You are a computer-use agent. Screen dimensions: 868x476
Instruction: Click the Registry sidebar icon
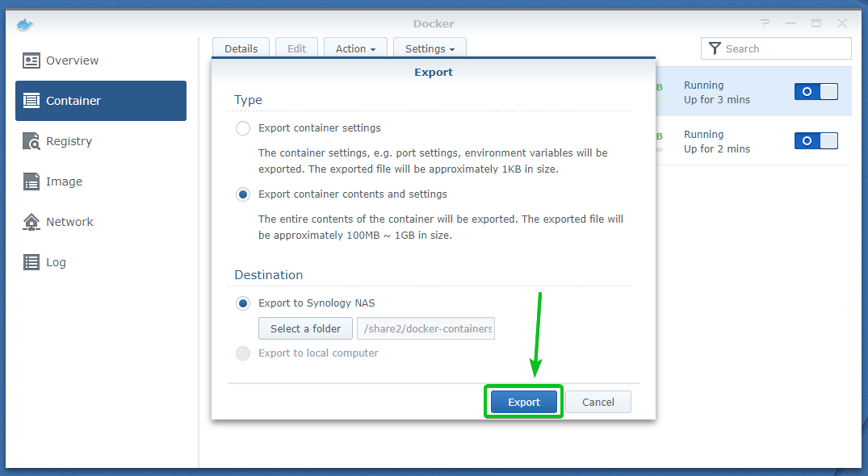[31, 141]
